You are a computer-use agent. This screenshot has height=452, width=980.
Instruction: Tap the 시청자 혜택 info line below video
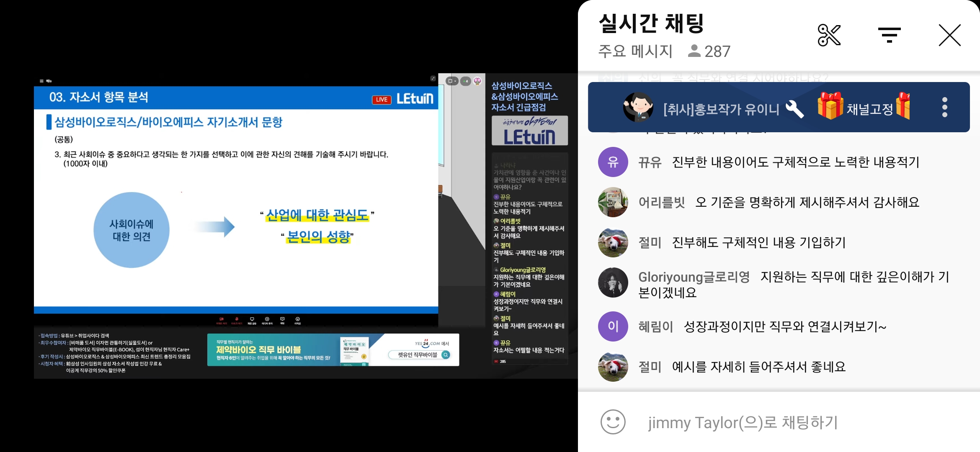click(101, 367)
